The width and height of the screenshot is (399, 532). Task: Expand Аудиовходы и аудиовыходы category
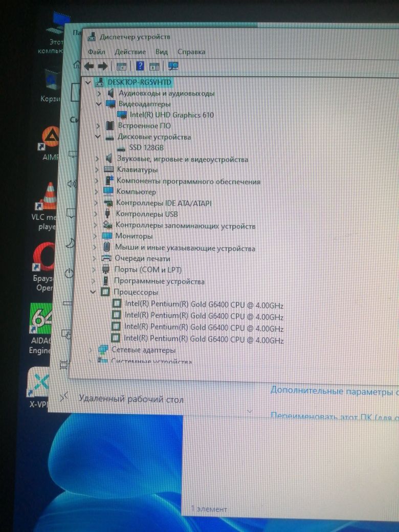click(x=99, y=93)
